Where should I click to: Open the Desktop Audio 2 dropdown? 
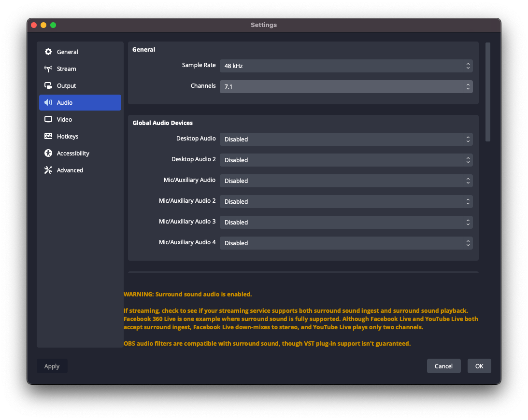[346, 160]
